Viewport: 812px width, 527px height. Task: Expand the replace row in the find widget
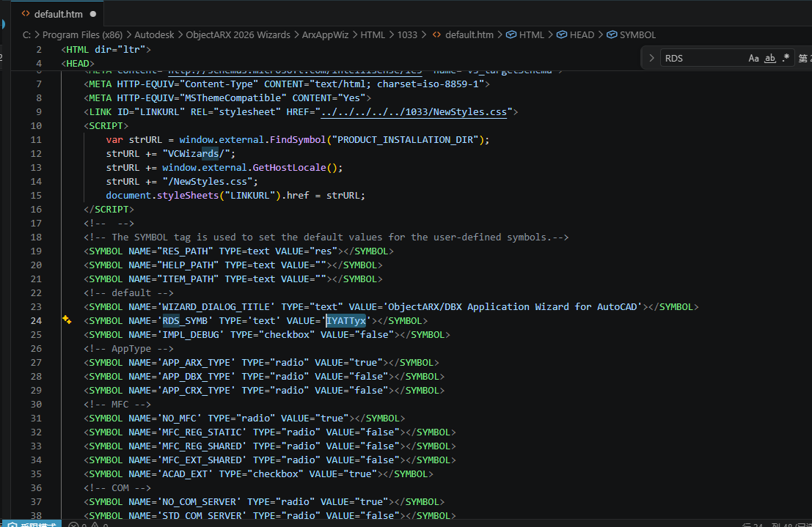[651, 58]
